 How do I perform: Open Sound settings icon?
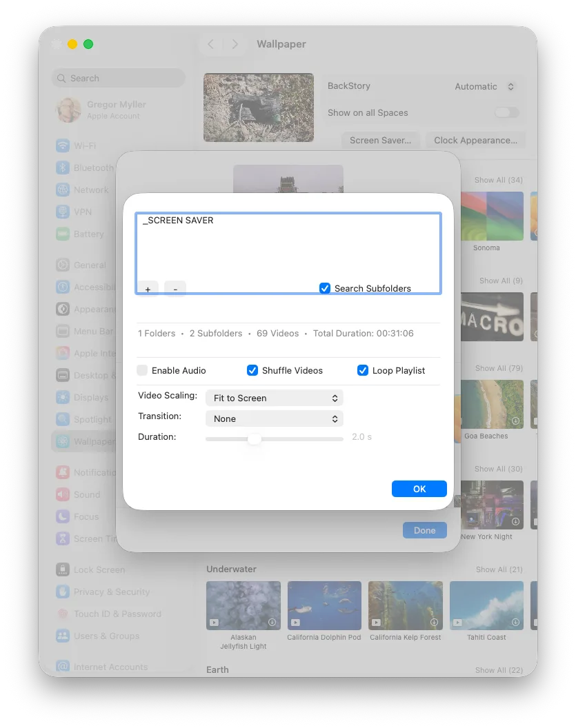tap(63, 494)
